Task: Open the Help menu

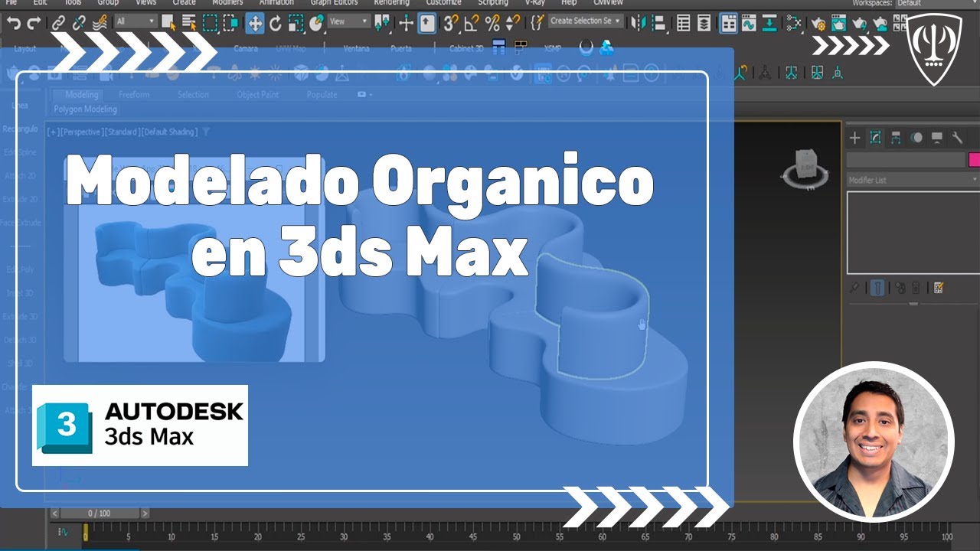Action: [x=569, y=3]
